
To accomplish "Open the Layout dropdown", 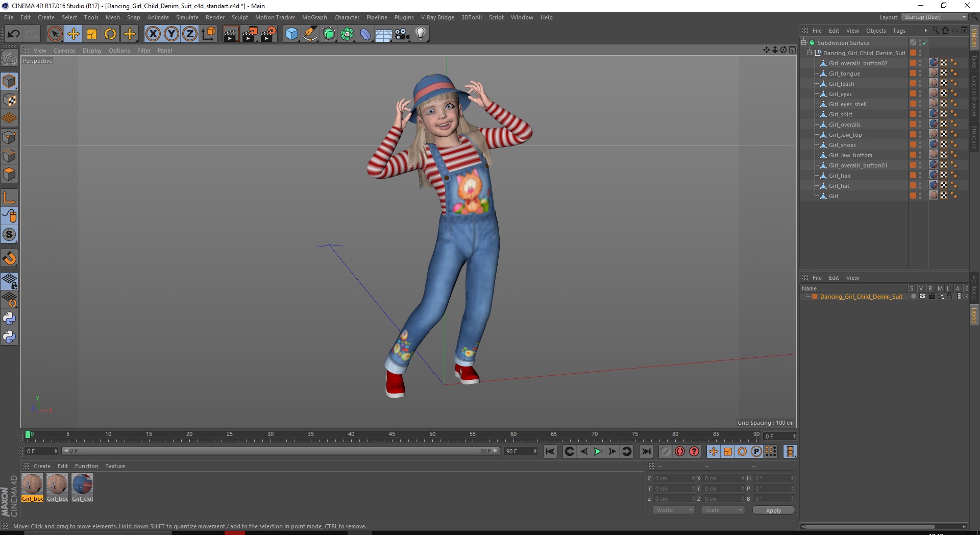I will [x=935, y=17].
